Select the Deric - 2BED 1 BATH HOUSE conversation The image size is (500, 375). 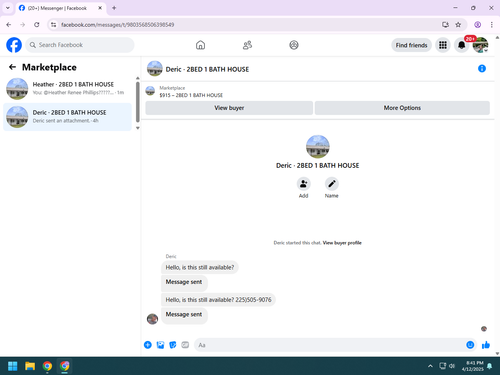coord(67,117)
